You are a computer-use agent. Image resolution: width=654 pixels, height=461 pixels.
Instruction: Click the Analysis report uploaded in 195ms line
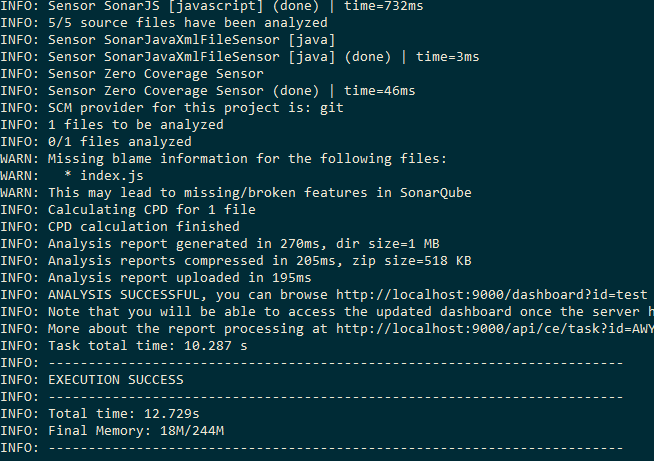tap(156, 278)
